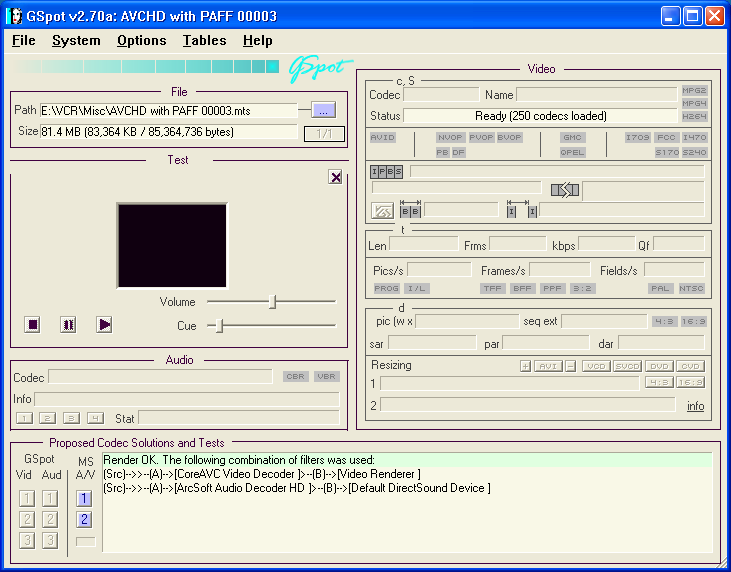This screenshot has height=572, width=731.
Task: Open the Options menu
Action: pyautogui.click(x=141, y=41)
